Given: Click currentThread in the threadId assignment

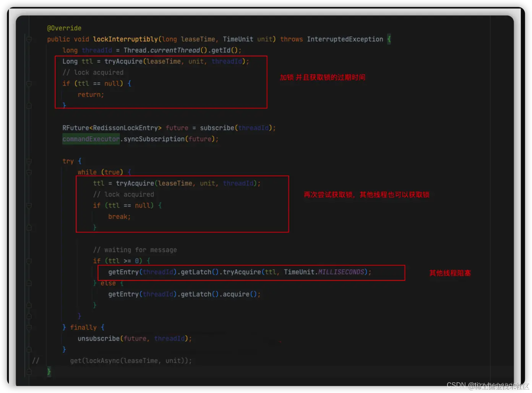Looking at the screenshot, I should [175, 50].
